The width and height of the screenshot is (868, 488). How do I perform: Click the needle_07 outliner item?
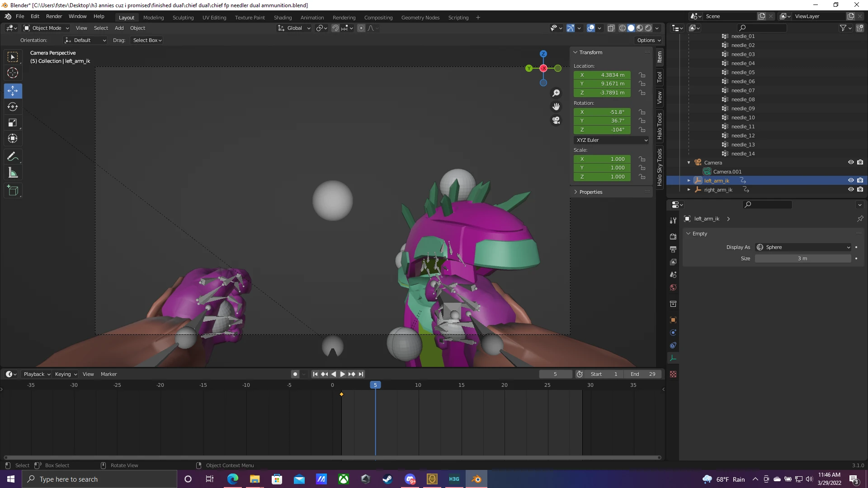pyautogui.click(x=743, y=90)
